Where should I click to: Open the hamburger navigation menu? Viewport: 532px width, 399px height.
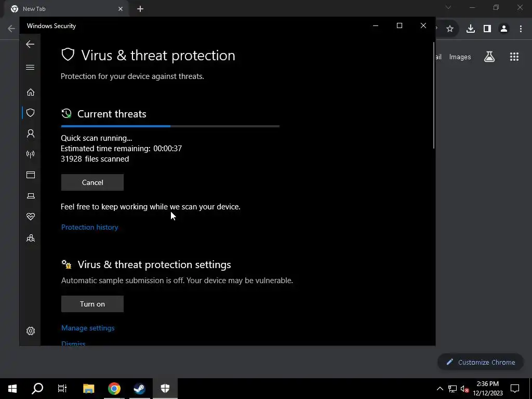point(30,67)
